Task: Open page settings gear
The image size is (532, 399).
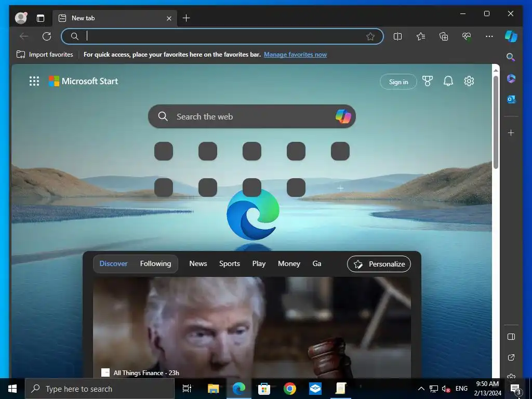Action: pyautogui.click(x=469, y=81)
